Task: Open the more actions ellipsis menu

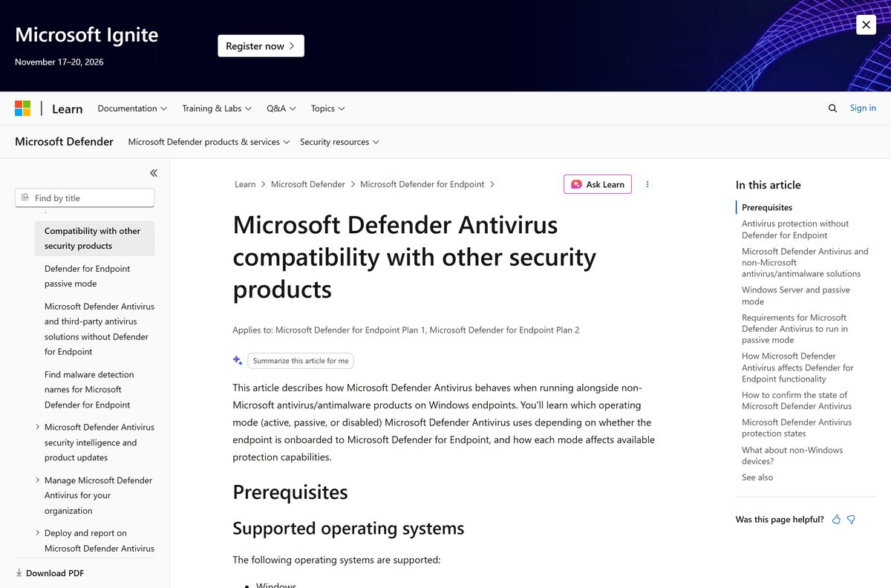Action: [x=647, y=184]
